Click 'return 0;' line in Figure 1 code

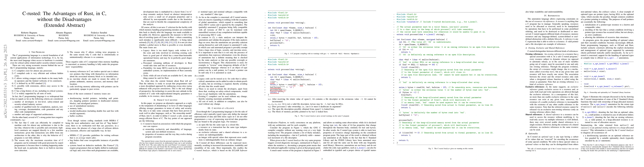point(275,46)
